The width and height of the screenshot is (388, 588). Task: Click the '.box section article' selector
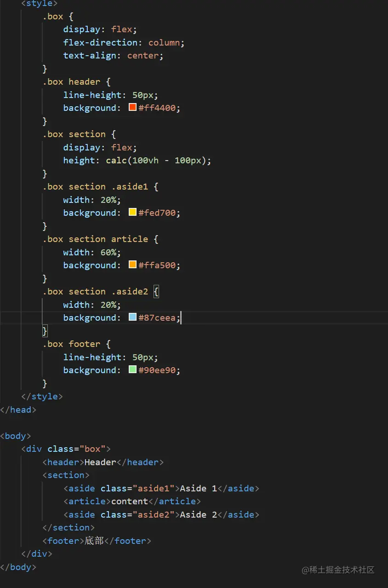(95, 239)
